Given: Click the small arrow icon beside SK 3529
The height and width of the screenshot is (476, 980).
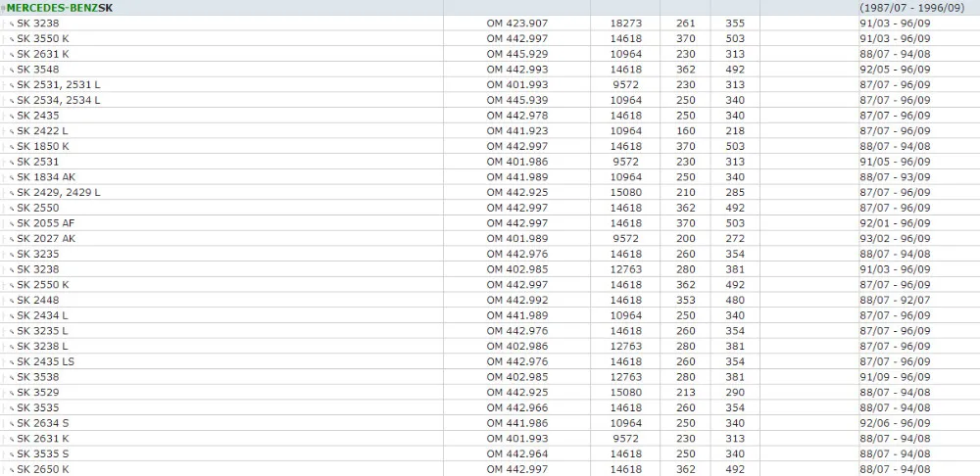Looking at the screenshot, I should click(12, 393).
